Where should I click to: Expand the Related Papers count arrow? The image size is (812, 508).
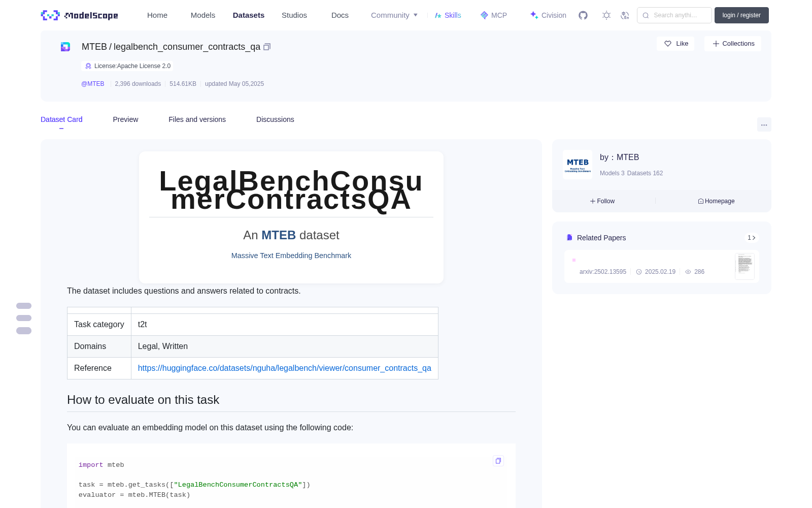(752, 238)
